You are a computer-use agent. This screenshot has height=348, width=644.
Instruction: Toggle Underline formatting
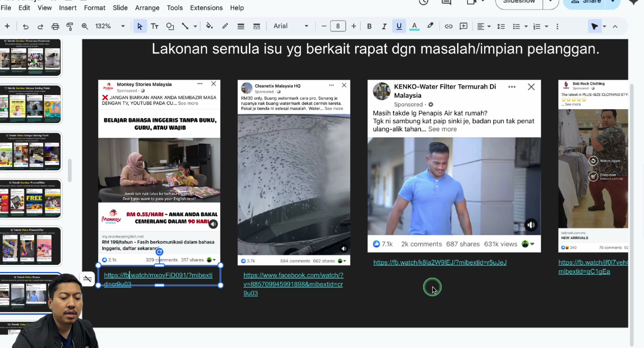[399, 26]
